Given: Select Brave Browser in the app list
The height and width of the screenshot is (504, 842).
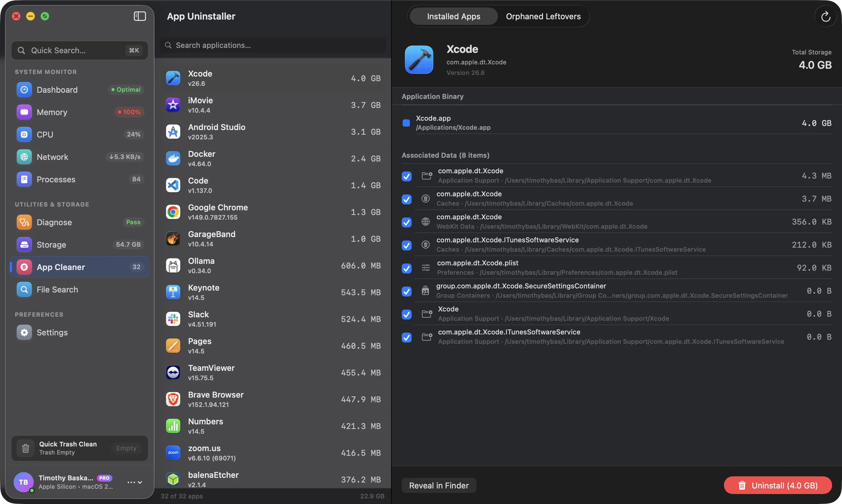Looking at the screenshot, I should click(273, 399).
